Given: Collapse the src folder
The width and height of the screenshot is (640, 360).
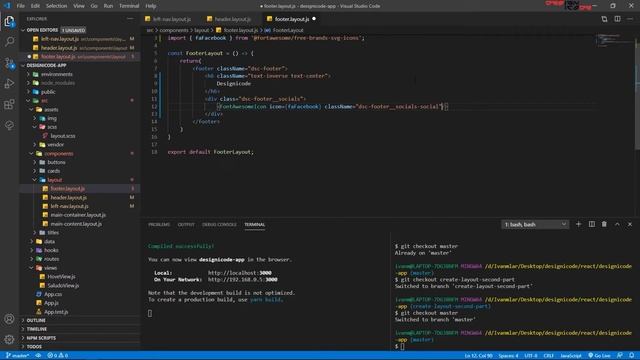Looking at the screenshot, I should click(x=44, y=100).
